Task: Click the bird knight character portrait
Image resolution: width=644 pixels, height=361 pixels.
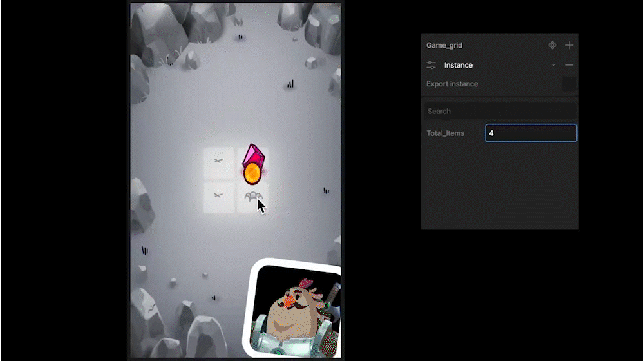Action: pyautogui.click(x=294, y=309)
